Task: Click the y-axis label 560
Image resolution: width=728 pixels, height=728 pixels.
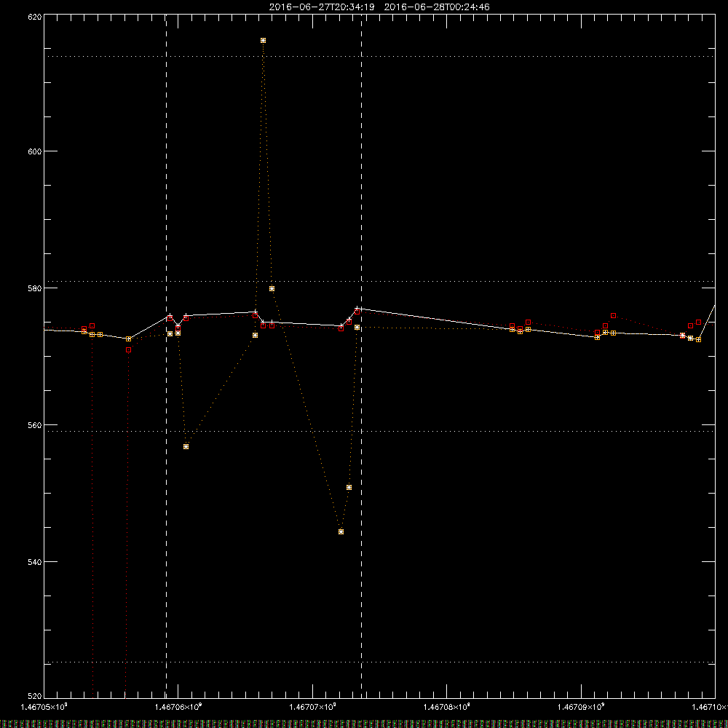Action: pyautogui.click(x=35, y=425)
